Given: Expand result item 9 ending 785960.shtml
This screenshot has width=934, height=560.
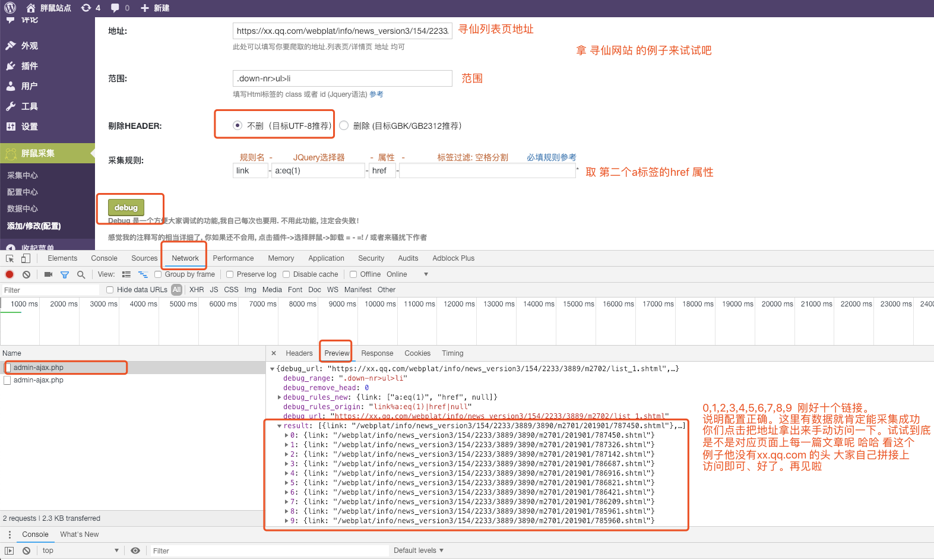Looking at the screenshot, I should click(286, 521).
